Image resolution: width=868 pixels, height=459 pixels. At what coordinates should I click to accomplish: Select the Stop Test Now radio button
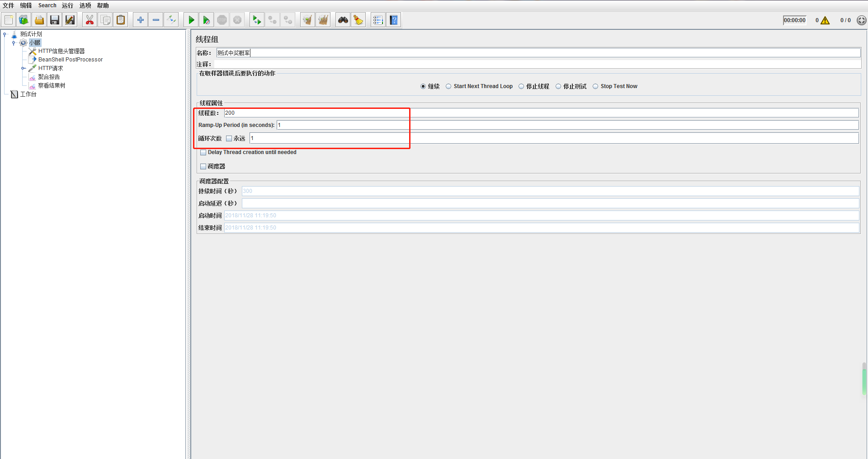(x=595, y=86)
